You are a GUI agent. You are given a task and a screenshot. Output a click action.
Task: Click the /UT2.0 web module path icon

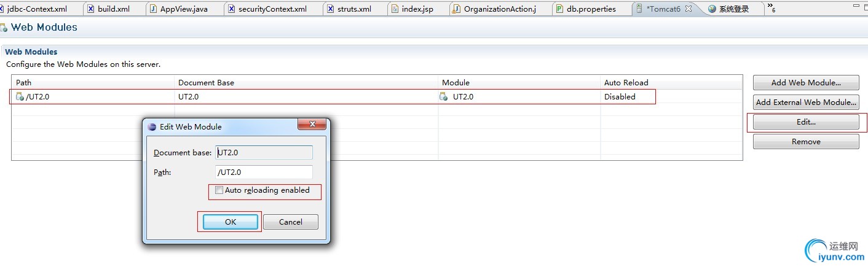point(20,96)
